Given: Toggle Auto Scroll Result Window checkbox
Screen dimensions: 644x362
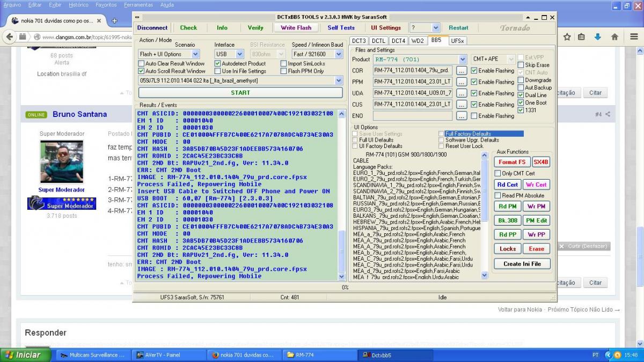Looking at the screenshot, I should point(142,71).
